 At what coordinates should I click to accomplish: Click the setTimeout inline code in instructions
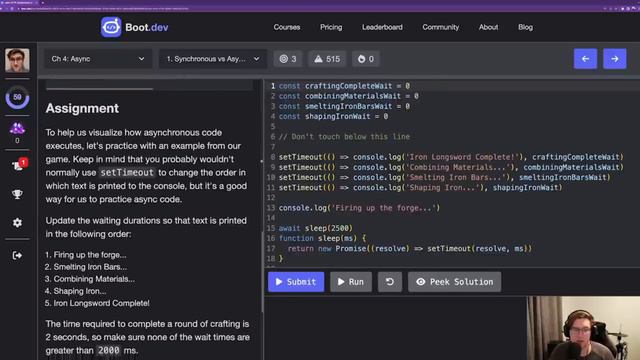click(x=127, y=173)
